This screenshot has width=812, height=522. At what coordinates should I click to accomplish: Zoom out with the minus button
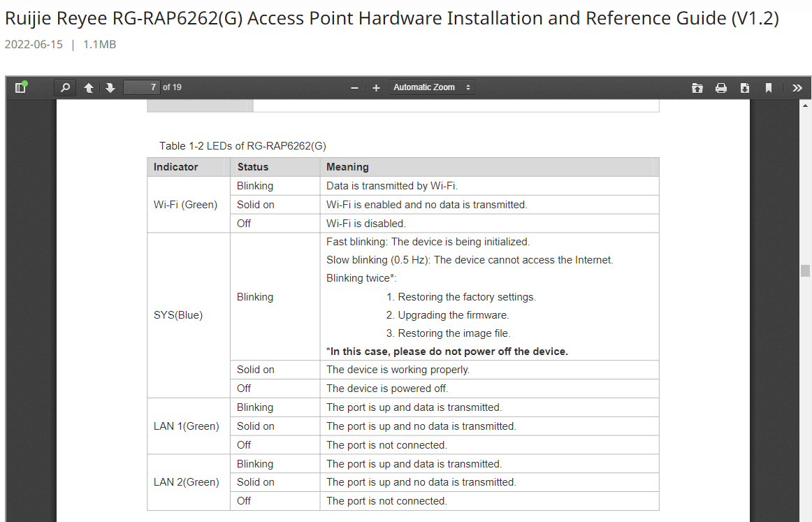[355, 88]
